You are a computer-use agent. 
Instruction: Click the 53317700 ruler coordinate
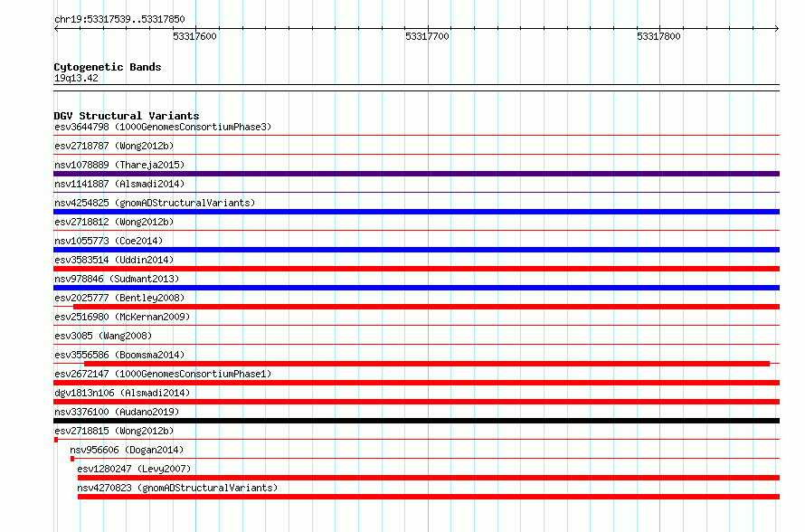pos(427,36)
